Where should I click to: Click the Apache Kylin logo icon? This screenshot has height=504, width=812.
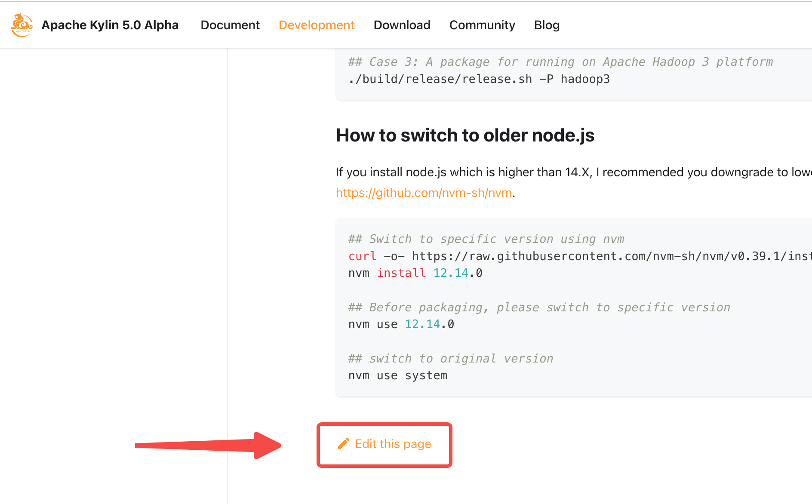22,25
